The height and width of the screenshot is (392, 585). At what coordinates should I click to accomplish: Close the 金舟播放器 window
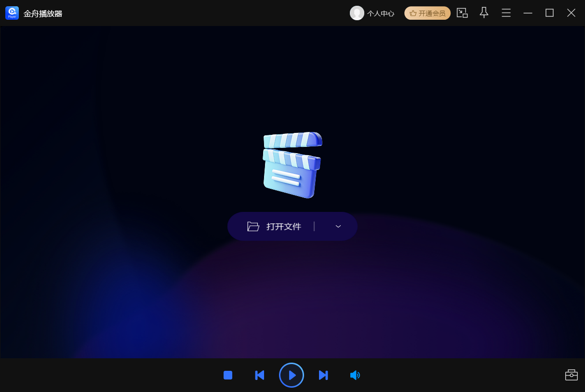[x=571, y=13]
